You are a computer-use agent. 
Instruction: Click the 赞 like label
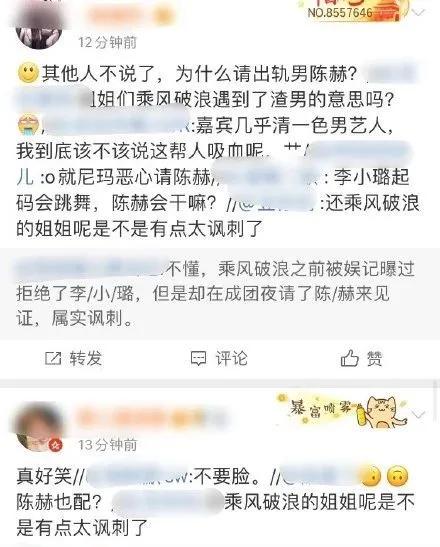374,359
